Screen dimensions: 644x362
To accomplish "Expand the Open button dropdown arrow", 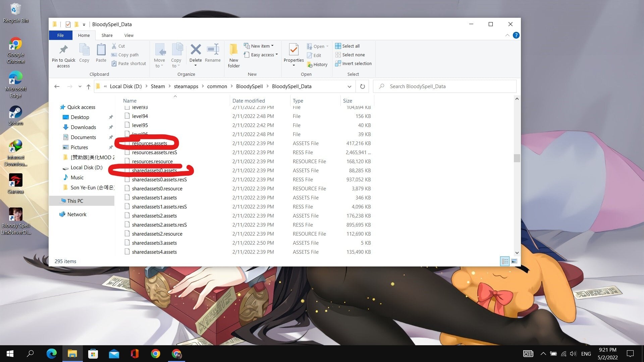I will click(x=327, y=46).
